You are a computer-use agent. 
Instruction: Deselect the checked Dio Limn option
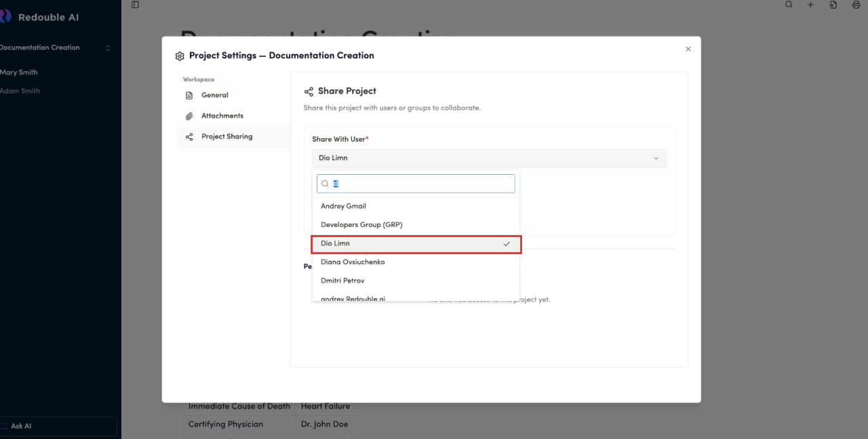[416, 244]
